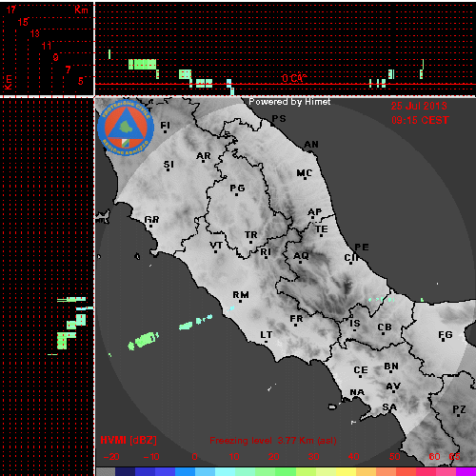Click the large green radar echo offshore
This screenshot has width=476, height=476.
pos(143,341)
